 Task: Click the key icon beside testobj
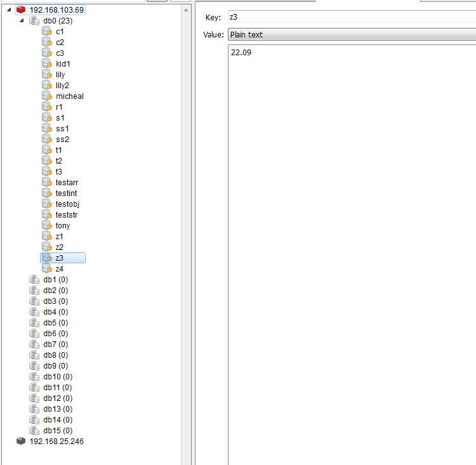coord(47,204)
